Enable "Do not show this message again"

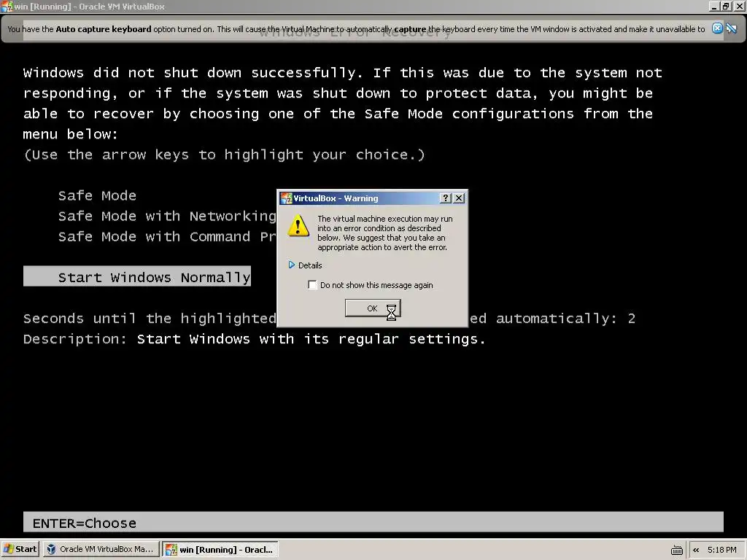(312, 285)
